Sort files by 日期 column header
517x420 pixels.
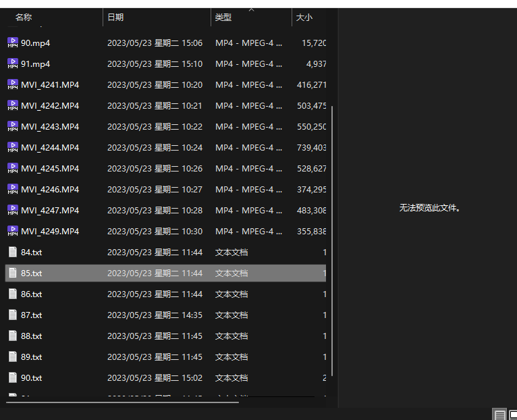click(x=115, y=18)
